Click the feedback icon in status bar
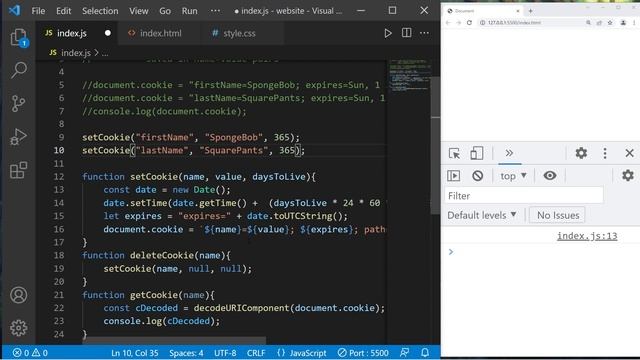The height and width of the screenshot is (360, 640). pyautogui.click(x=404, y=353)
